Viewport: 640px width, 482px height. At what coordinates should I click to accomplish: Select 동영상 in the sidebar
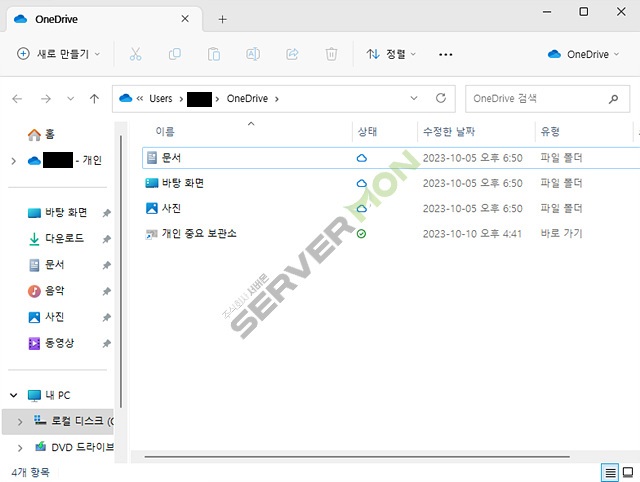tap(51, 343)
